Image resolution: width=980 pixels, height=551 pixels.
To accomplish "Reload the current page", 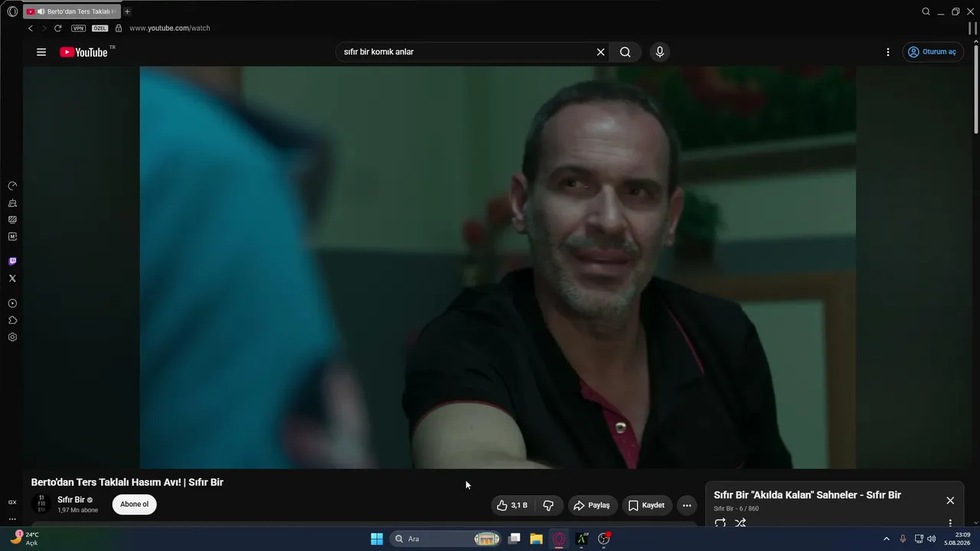I will (57, 28).
